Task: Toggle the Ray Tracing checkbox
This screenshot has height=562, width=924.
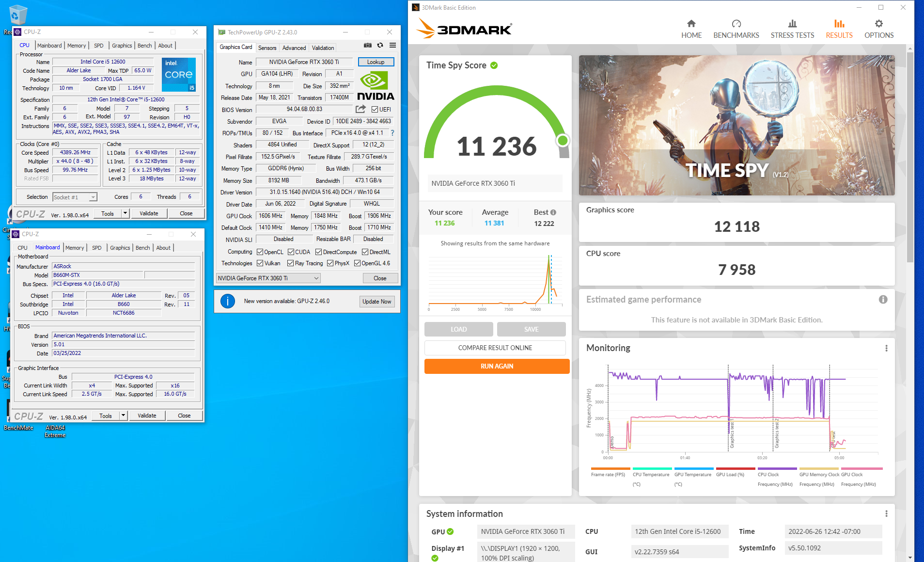Action: (x=290, y=263)
